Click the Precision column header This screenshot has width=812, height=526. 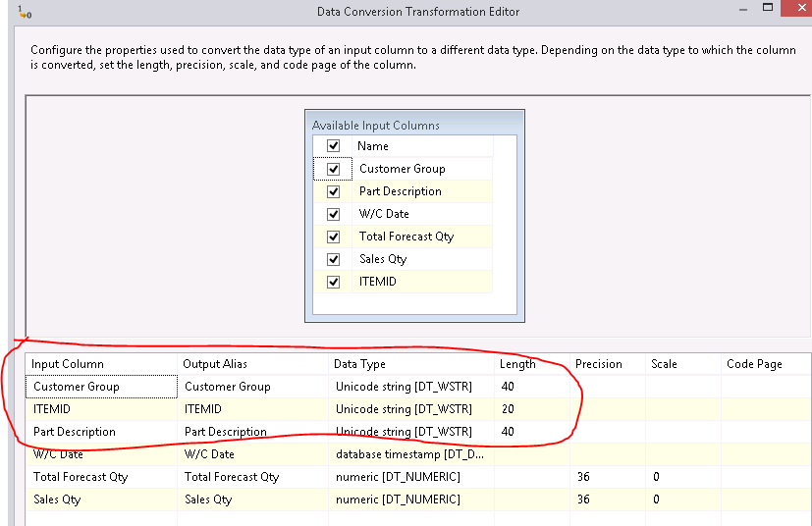(608, 364)
